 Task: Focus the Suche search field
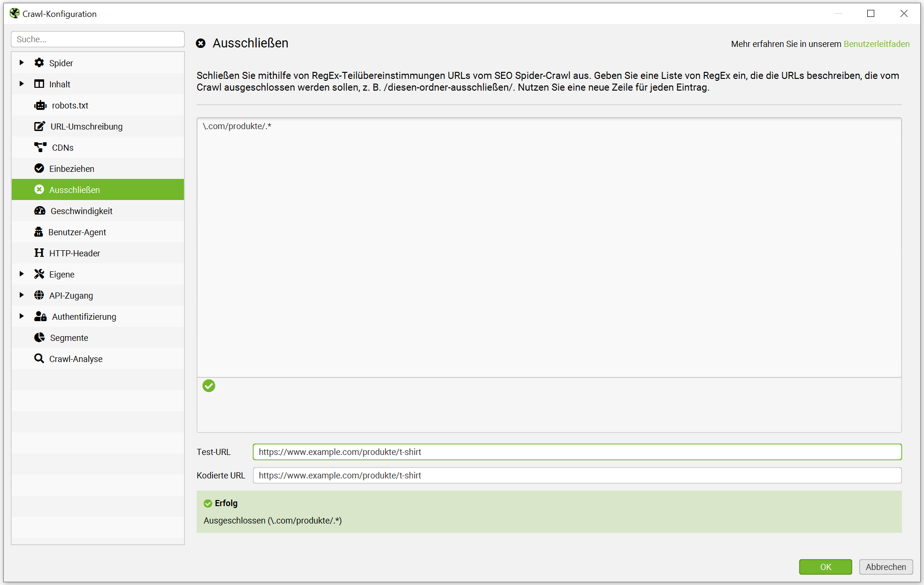click(98, 39)
